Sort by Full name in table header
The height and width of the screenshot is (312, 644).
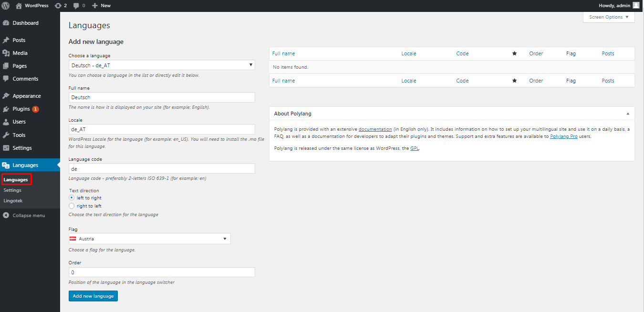click(x=283, y=53)
